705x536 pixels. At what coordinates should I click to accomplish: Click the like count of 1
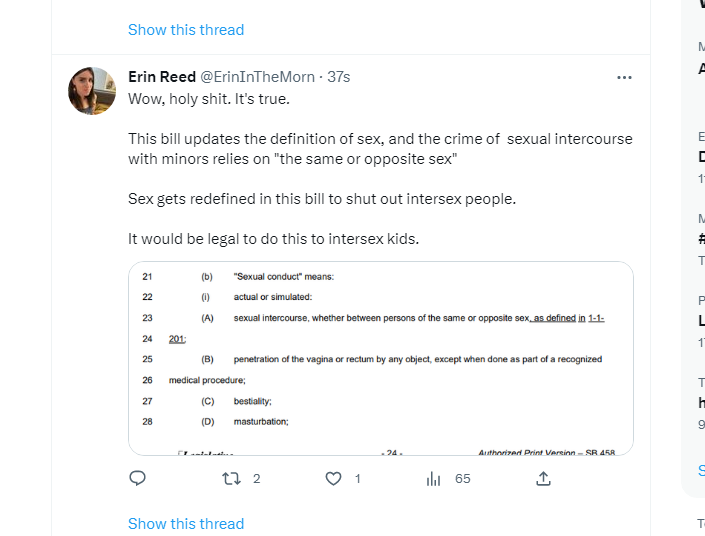[358, 479]
